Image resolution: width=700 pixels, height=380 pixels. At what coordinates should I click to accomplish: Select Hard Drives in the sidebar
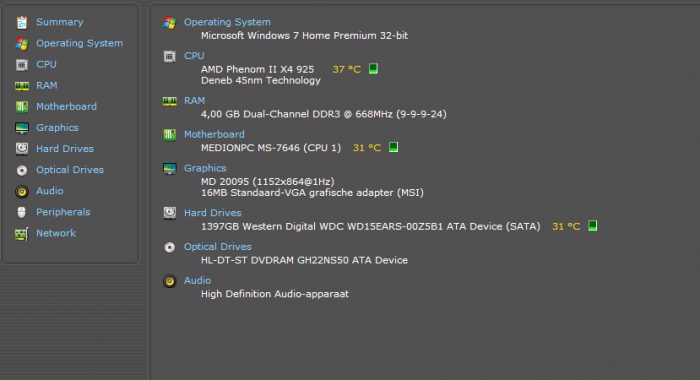[x=65, y=149]
